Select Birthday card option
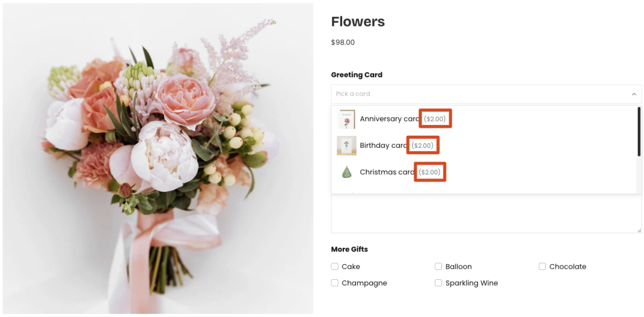644x317 pixels. [485, 145]
